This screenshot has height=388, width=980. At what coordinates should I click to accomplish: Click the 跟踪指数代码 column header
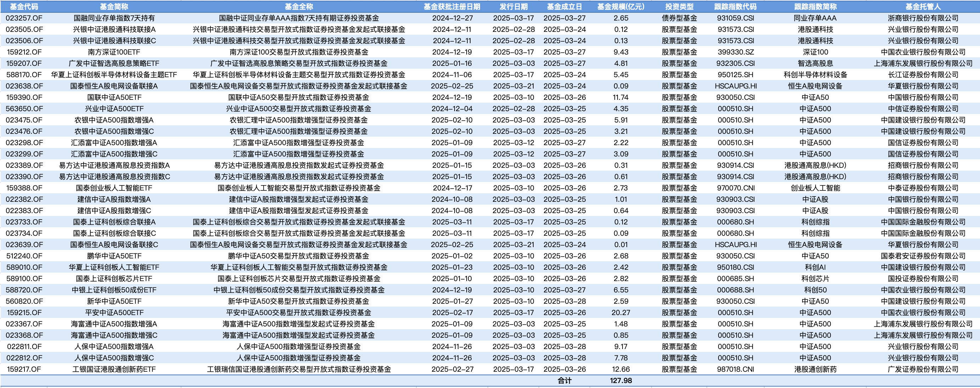735,6
